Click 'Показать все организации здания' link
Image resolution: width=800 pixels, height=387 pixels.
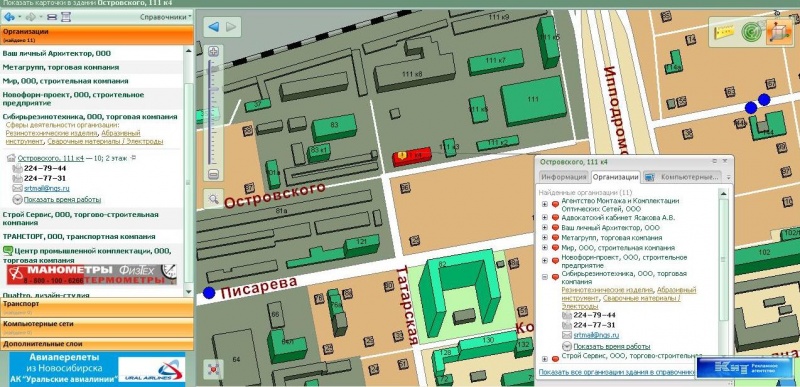pos(617,372)
